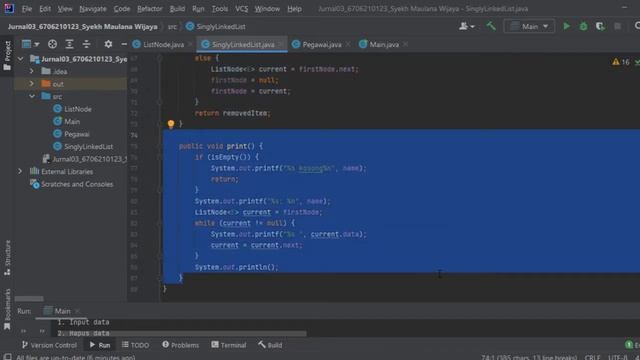Open the 16 warnings inspection indicator
This screenshot has height=360, width=640.
(621, 62)
